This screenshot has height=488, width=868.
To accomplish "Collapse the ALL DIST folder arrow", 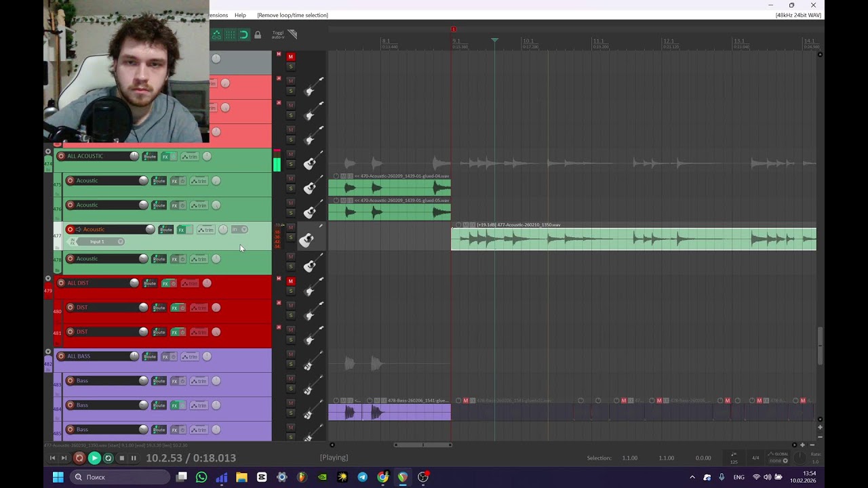I will pyautogui.click(x=48, y=279).
